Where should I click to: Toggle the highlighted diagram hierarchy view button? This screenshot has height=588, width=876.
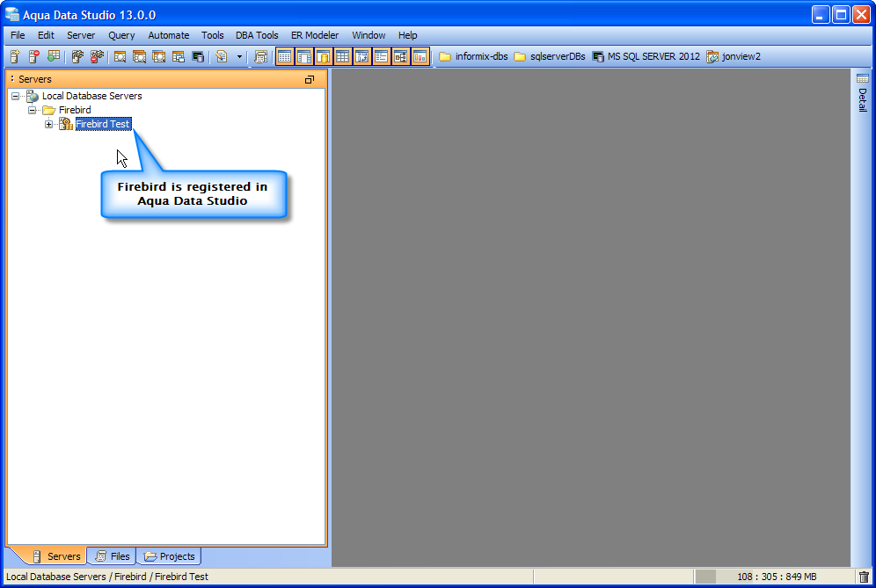tap(400, 56)
